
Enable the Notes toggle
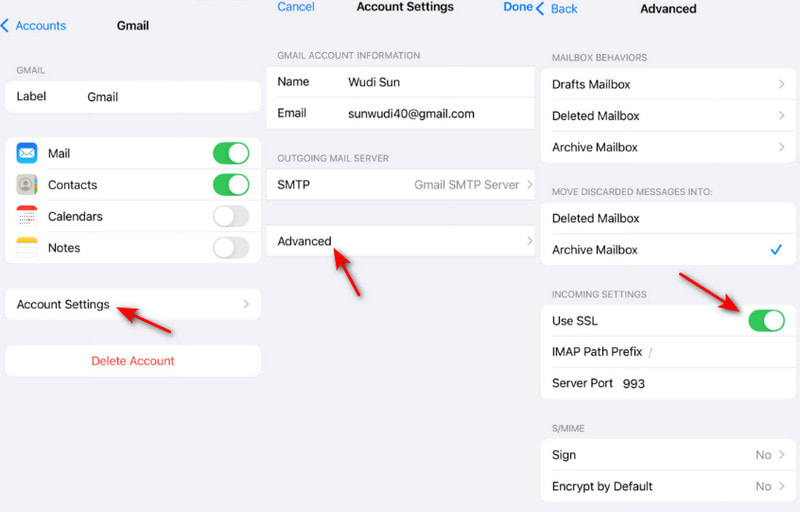coord(231,248)
